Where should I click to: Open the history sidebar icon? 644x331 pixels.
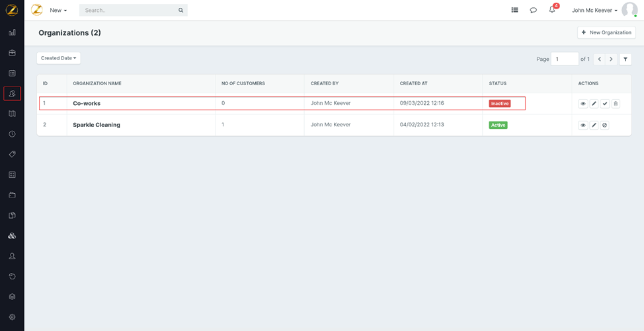(x=12, y=276)
